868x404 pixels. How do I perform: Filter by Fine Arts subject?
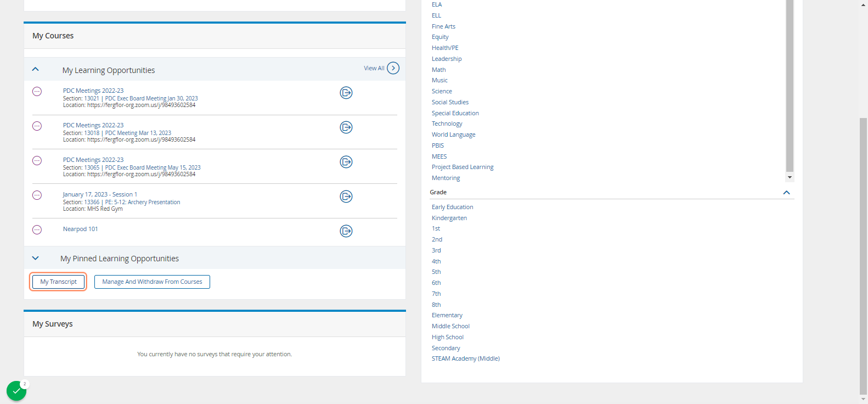tap(443, 26)
